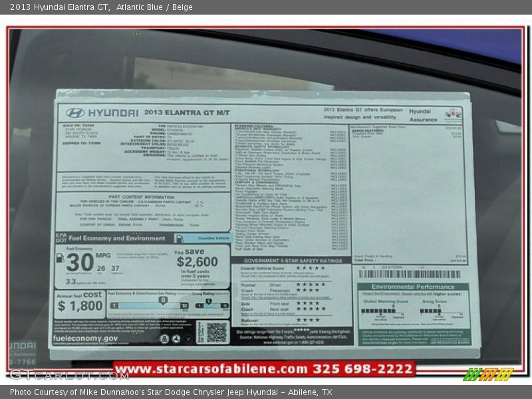Click the '2013 Elantra GT offers European-' tagline
The height and width of the screenshot is (399, 532).
[363, 110]
